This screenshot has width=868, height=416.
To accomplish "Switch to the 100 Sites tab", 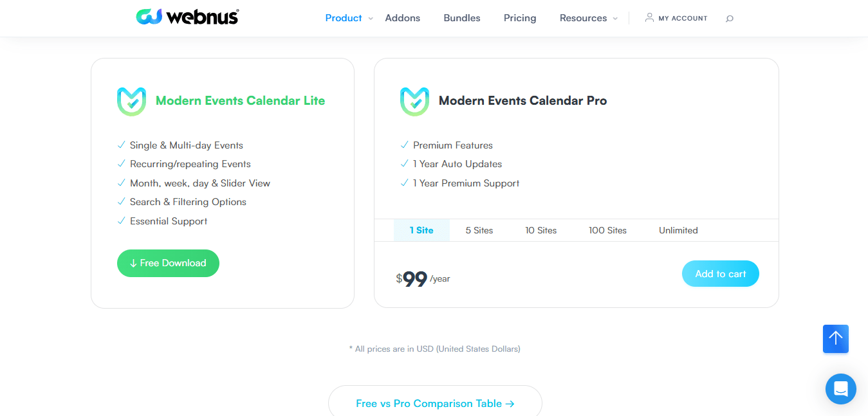I will [607, 230].
